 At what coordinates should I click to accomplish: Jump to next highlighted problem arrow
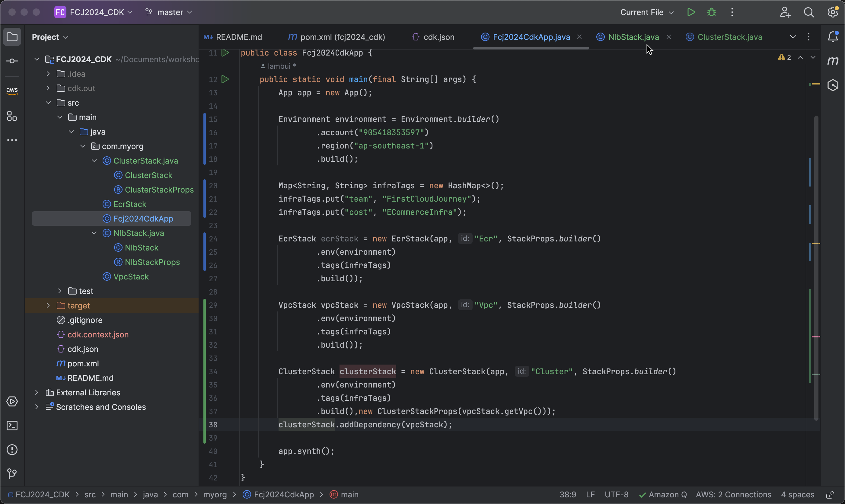tap(813, 57)
